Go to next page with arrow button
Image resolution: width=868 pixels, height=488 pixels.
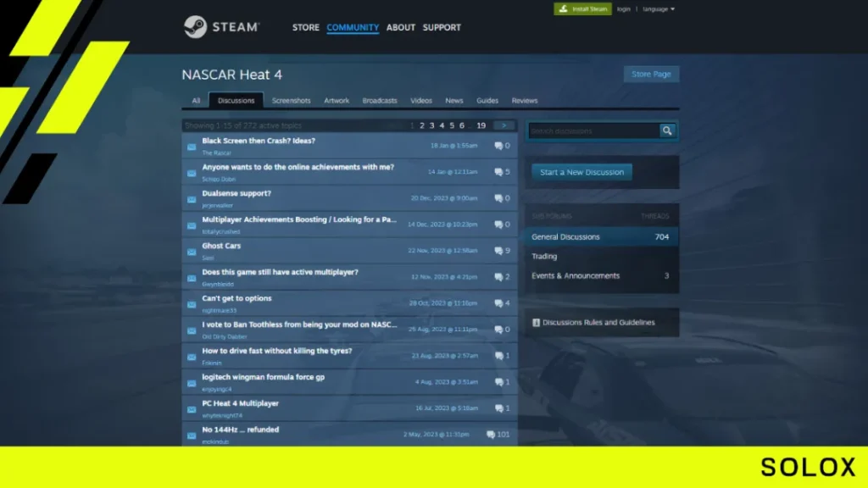(504, 125)
